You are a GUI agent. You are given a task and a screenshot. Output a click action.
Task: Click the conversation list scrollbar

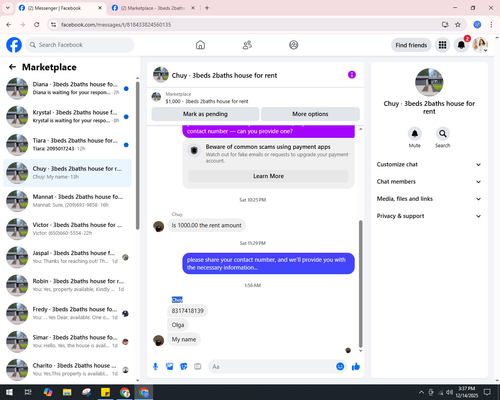(137, 155)
